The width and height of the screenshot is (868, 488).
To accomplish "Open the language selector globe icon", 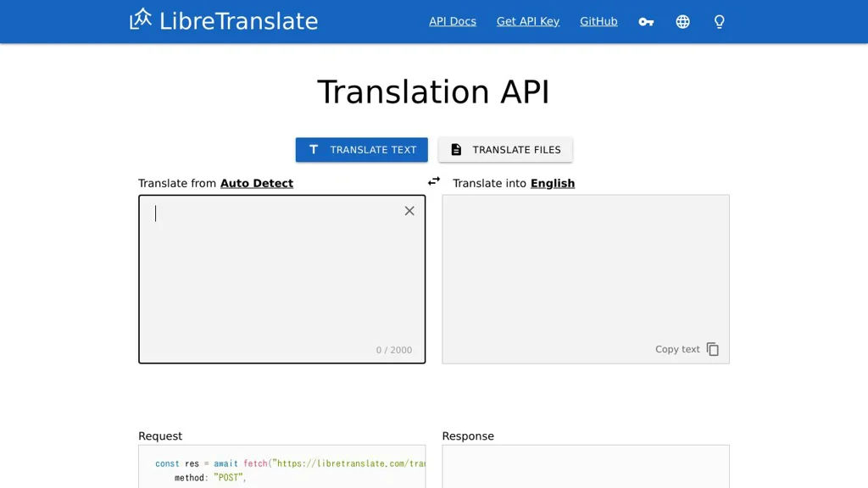I will pyautogui.click(x=682, y=21).
